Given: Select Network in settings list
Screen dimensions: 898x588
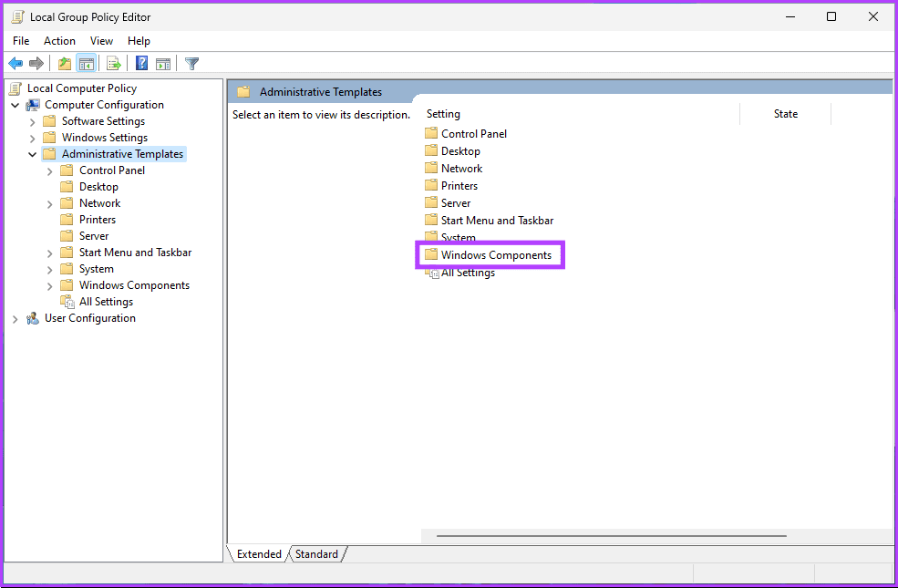Looking at the screenshot, I should [461, 169].
